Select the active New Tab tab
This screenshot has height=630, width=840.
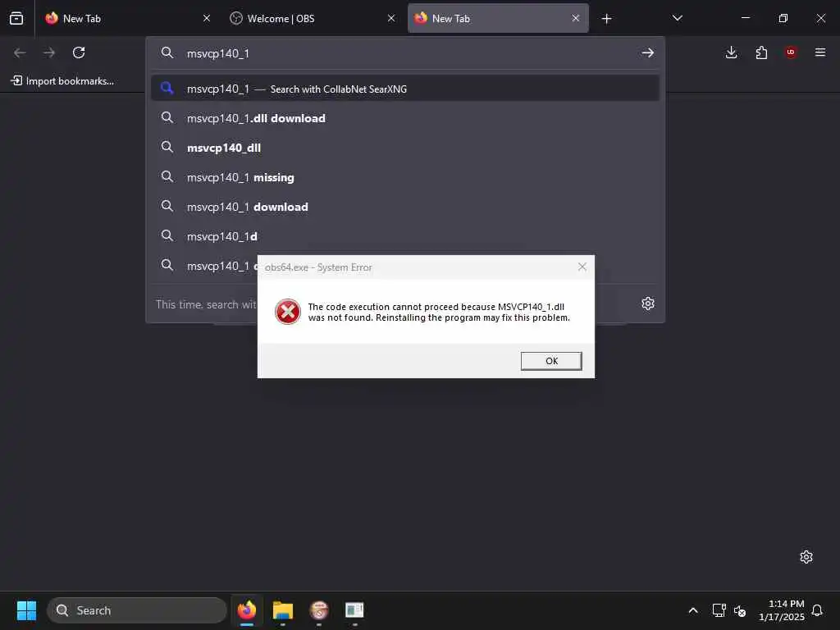tap(498, 18)
